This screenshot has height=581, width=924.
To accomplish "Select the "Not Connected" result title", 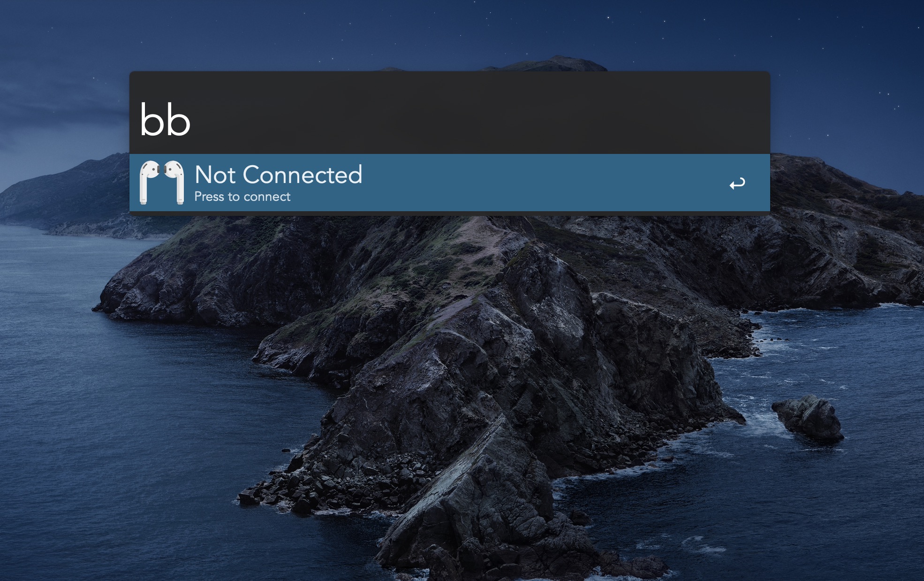I will [x=279, y=175].
